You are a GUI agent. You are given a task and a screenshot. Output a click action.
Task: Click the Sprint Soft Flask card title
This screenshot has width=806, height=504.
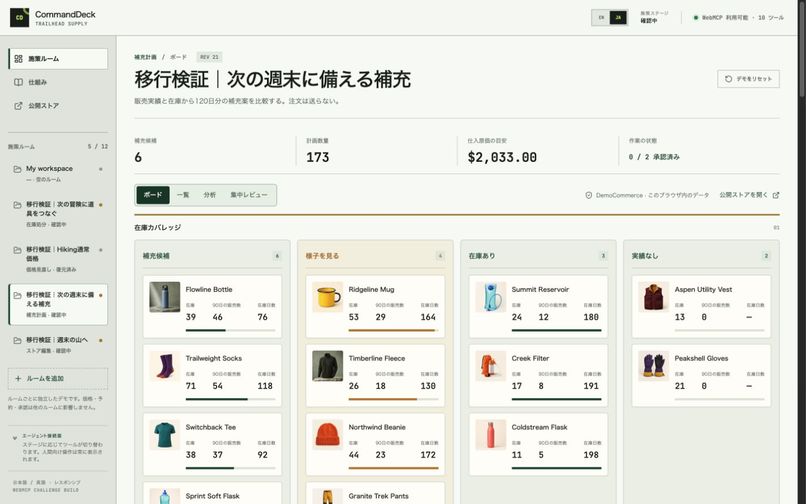tap(212, 496)
